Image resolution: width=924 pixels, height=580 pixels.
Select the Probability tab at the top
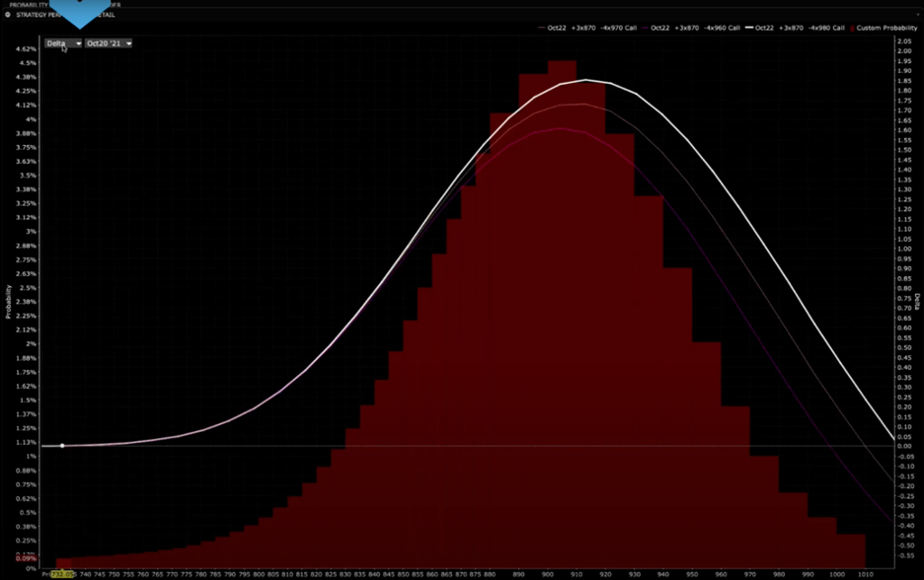pyautogui.click(x=30, y=5)
